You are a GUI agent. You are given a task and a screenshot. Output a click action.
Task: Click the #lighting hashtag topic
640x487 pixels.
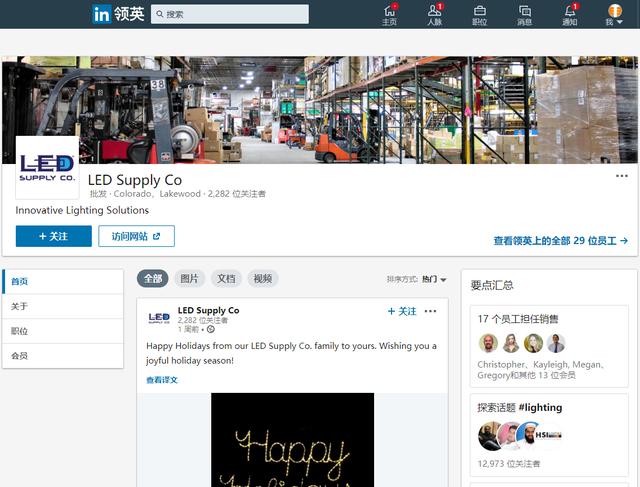coord(540,407)
